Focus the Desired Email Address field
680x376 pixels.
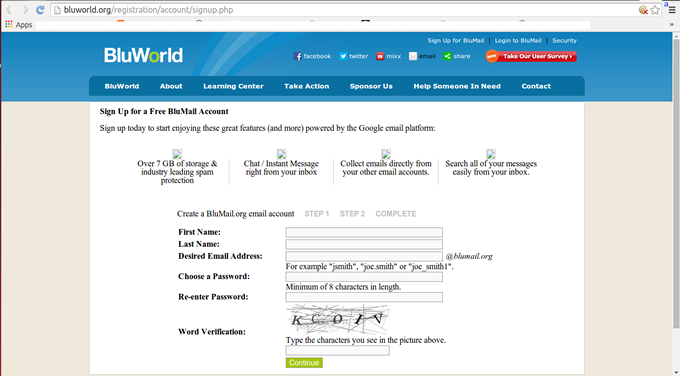tap(364, 256)
